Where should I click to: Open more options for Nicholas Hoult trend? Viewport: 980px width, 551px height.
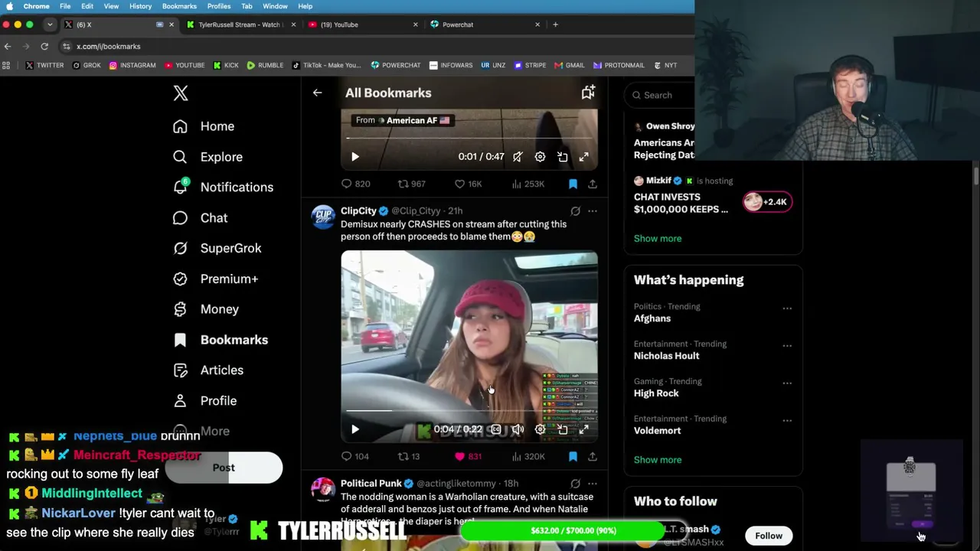click(x=787, y=346)
